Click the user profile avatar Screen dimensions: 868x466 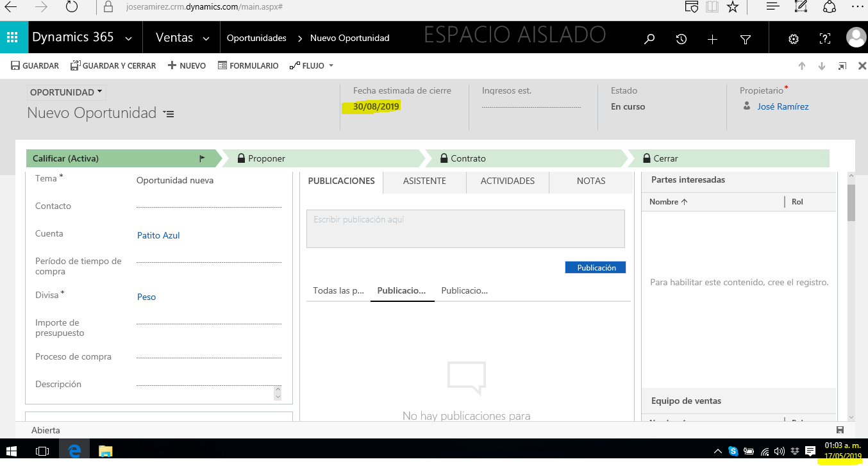click(x=856, y=38)
